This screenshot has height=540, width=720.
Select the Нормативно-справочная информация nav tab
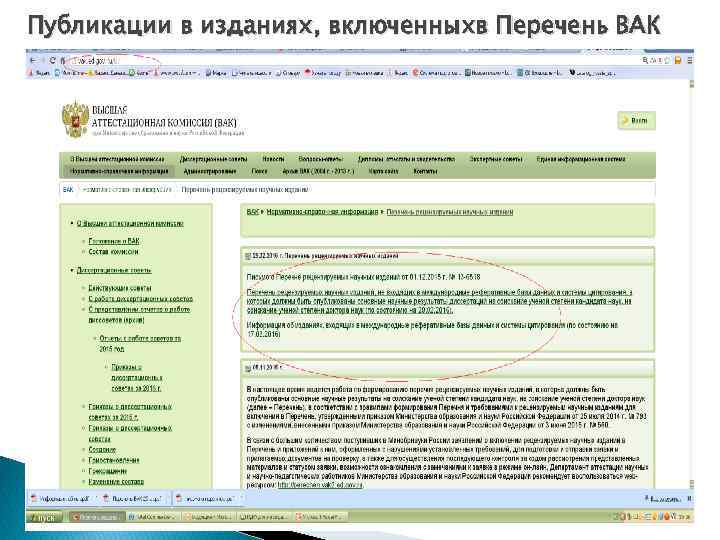[119, 171]
